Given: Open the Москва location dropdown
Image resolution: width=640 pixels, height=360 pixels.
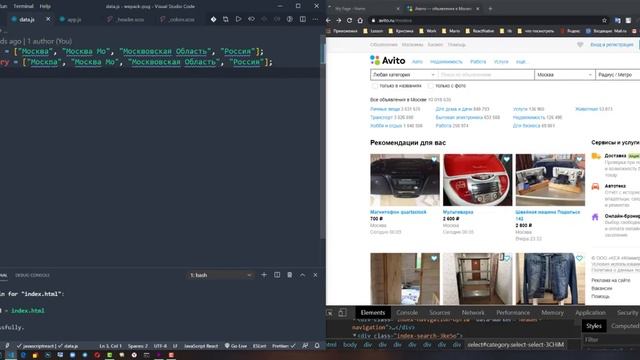Looking at the screenshot, I should (x=564, y=75).
